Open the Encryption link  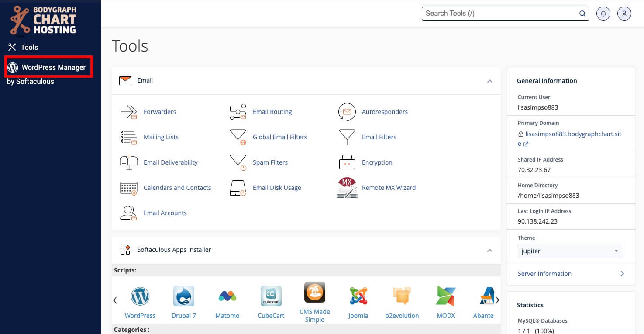377,162
